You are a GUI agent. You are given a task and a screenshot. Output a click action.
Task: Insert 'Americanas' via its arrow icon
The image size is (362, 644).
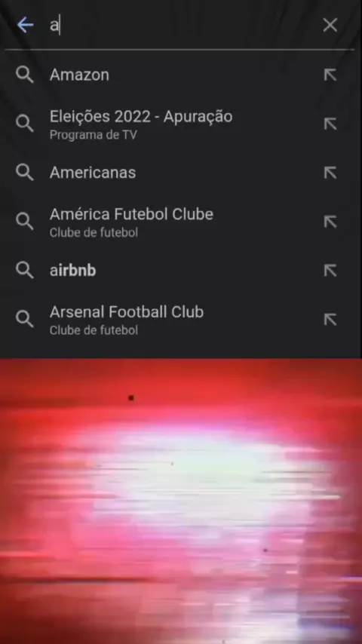pos(330,173)
